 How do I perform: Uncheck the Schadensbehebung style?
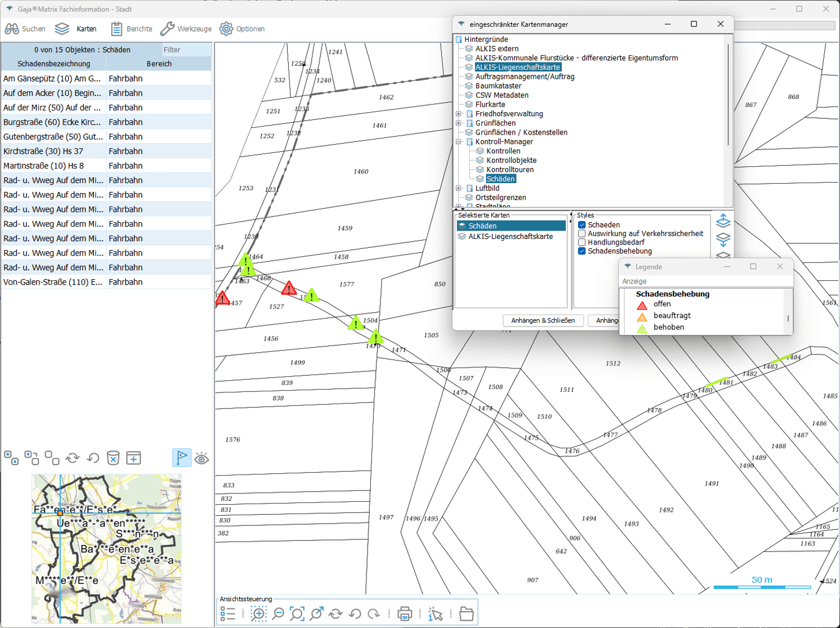click(582, 251)
